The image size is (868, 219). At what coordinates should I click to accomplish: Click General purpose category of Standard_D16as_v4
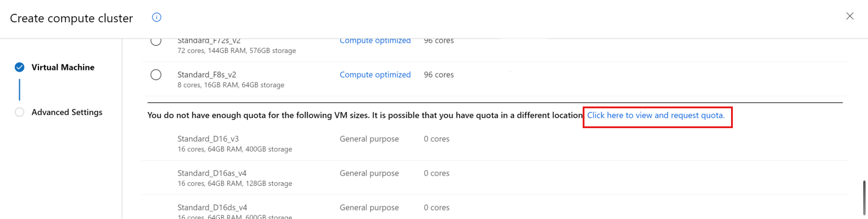369,173
